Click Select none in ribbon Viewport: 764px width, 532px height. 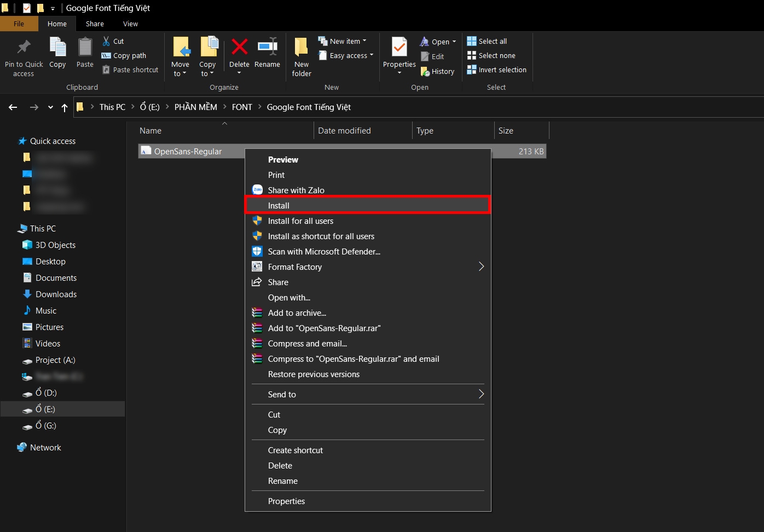tap(491, 55)
